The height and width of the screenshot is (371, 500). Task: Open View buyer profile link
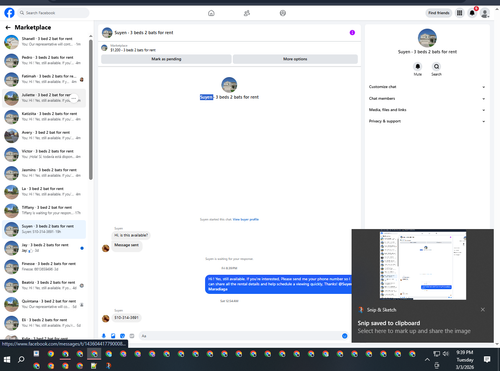tap(246, 219)
